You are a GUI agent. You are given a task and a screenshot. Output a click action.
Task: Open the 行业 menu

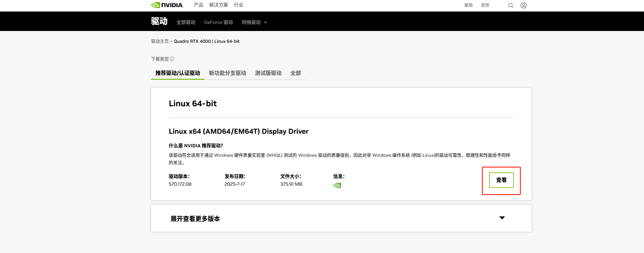click(x=239, y=5)
